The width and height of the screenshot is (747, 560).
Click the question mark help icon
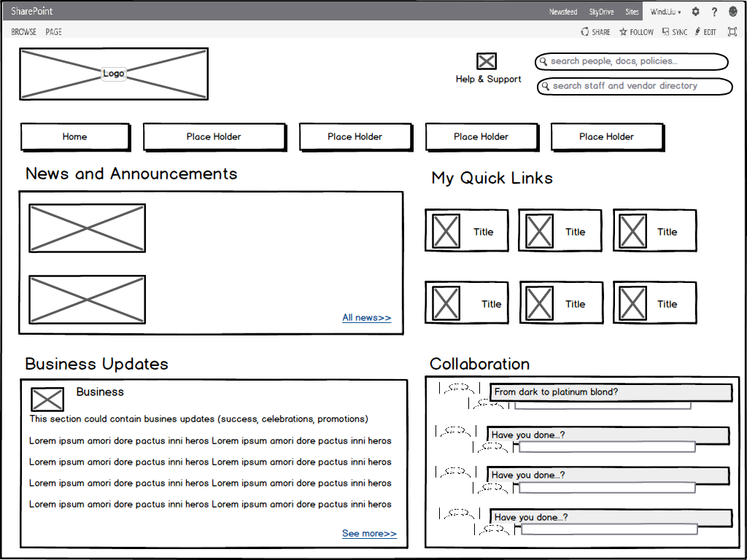(x=714, y=12)
